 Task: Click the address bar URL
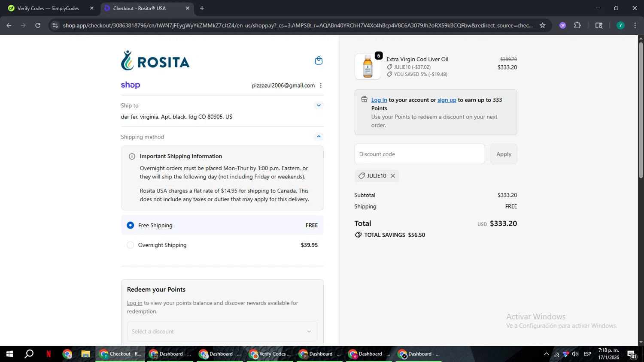pos(298,25)
